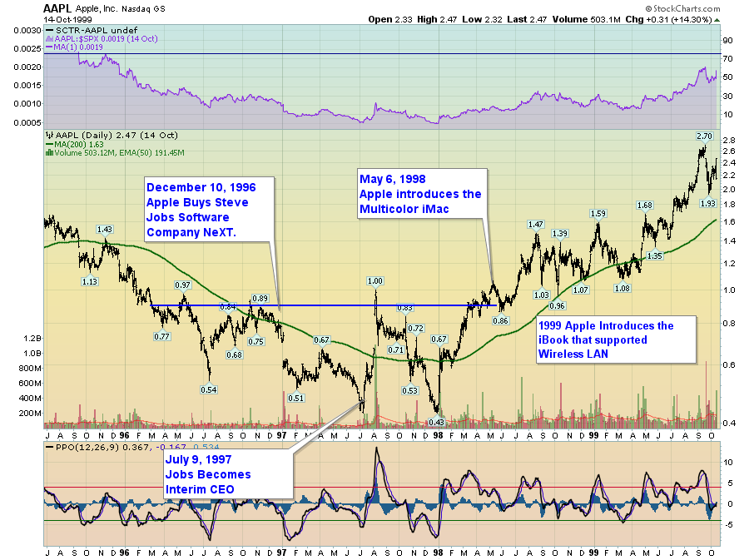749x560 pixels.
Task: Click the 1.35 price label
Action: point(654,256)
